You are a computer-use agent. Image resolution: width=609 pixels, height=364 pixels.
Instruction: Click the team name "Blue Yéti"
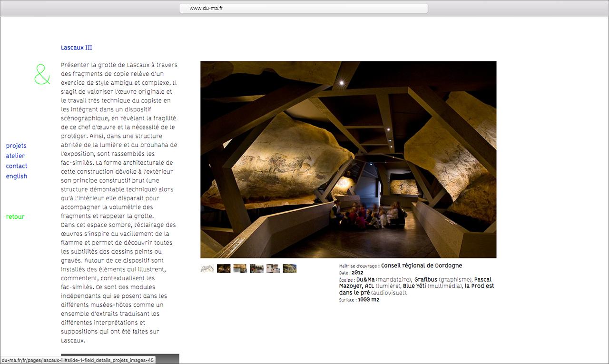(x=414, y=286)
